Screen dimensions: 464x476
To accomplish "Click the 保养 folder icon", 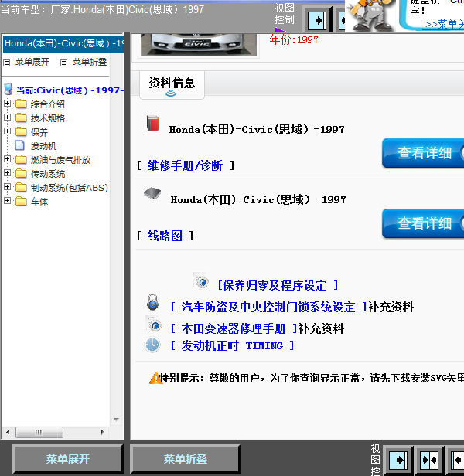I will (x=21, y=131).
